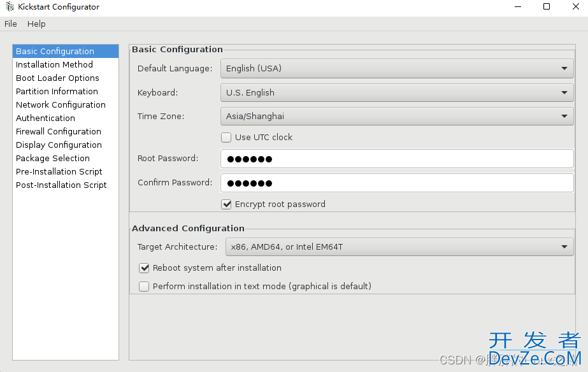Open the File menu
The height and width of the screenshot is (372, 588).
click(10, 24)
